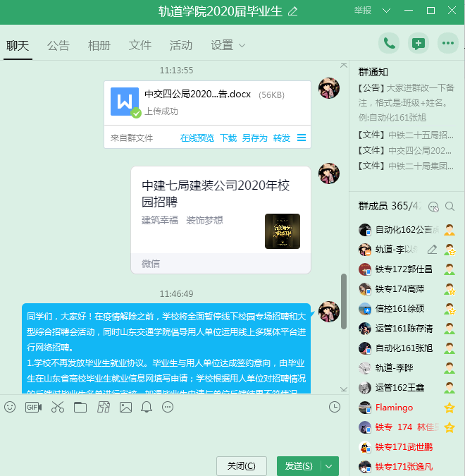Click the chat area vertical scrollbar
The image size is (465, 476).
click(343, 296)
